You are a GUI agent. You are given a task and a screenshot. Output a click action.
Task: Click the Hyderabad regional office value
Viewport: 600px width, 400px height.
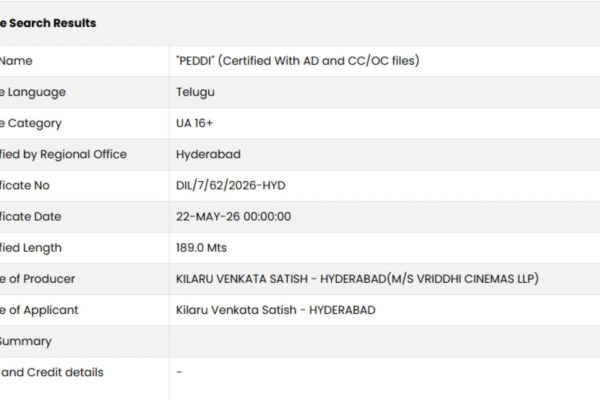pos(208,154)
